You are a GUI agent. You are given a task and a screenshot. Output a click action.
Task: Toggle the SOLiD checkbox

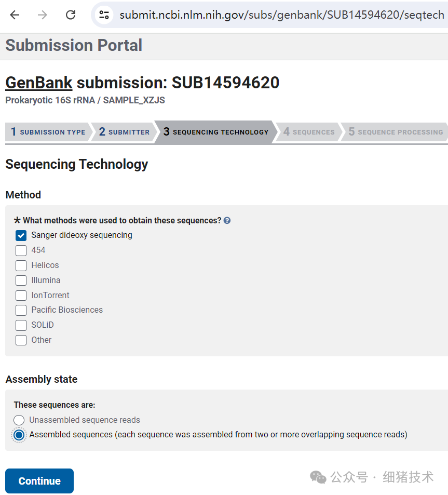21,325
